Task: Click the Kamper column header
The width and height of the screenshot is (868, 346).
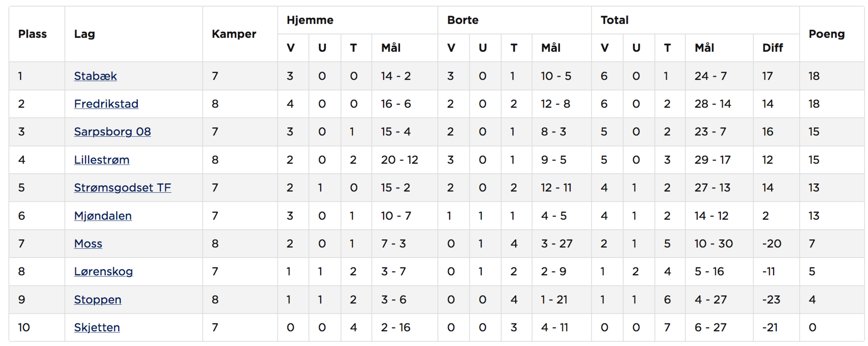Action: [234, 34]
